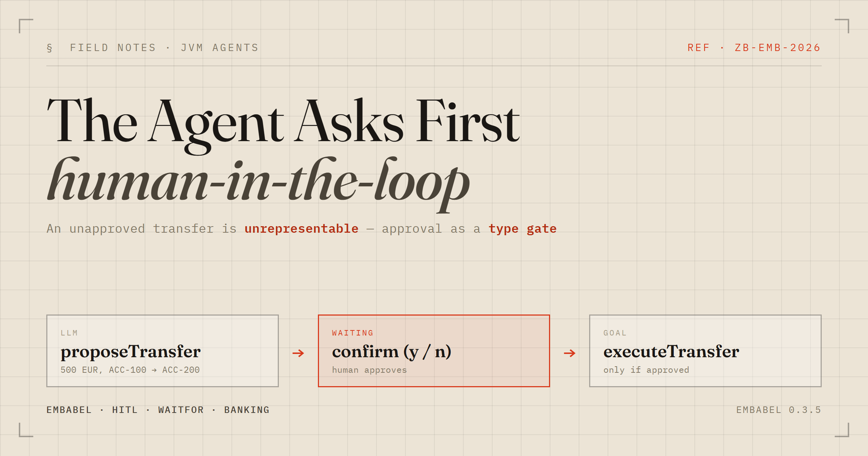This screenshot has height=456, width=868.
Task: Click the executeTransfer goal card
Action: click(705, 351)
